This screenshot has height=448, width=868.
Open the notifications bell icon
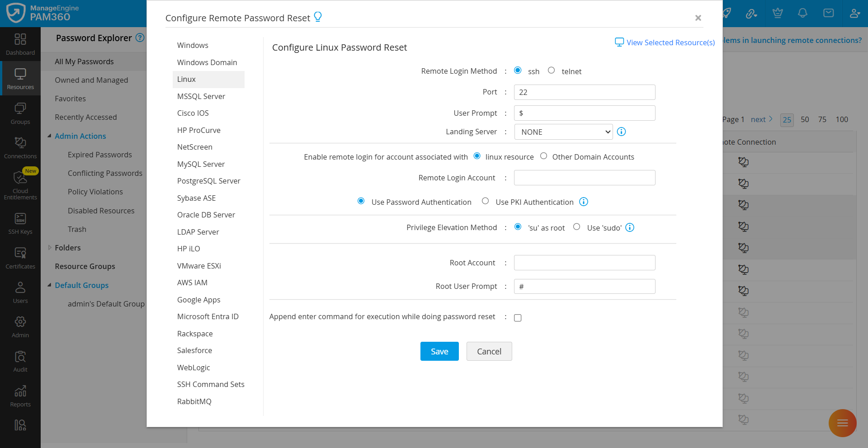(802, 13)
